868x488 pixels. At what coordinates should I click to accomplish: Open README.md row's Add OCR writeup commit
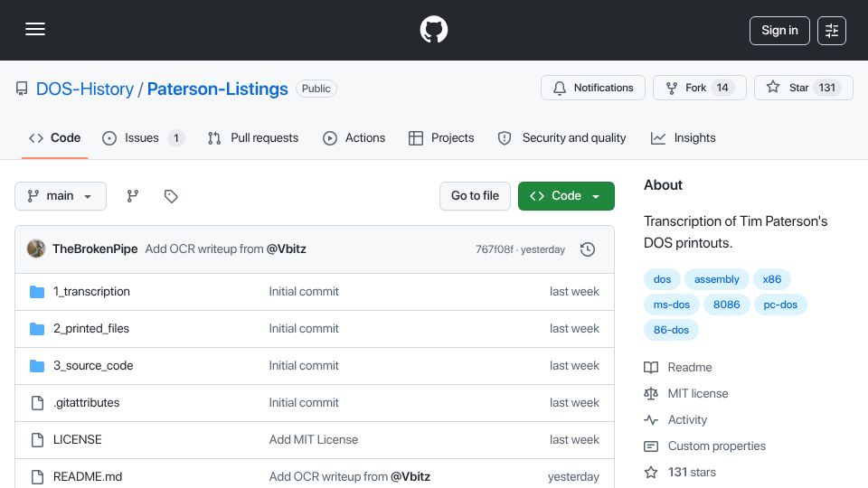click(328, 477)
